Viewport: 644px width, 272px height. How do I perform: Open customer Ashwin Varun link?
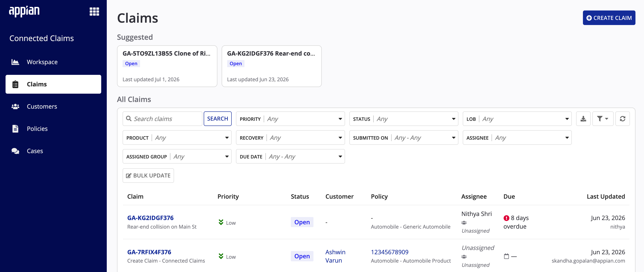(x=335, y=256)
